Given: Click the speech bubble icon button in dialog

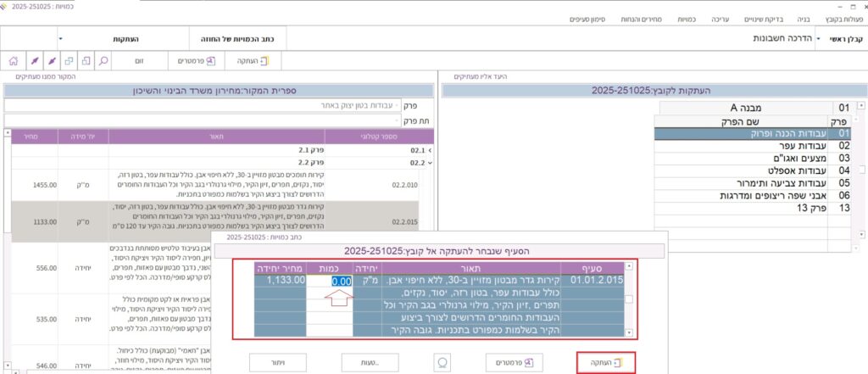Looking at the screenshot, I should click(440, 362).
